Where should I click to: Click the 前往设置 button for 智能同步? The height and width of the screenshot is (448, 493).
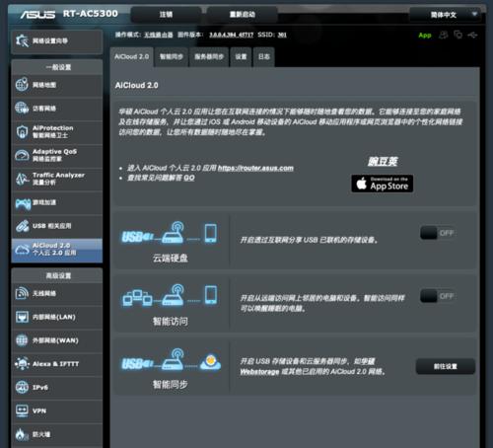tap(446, 366)
